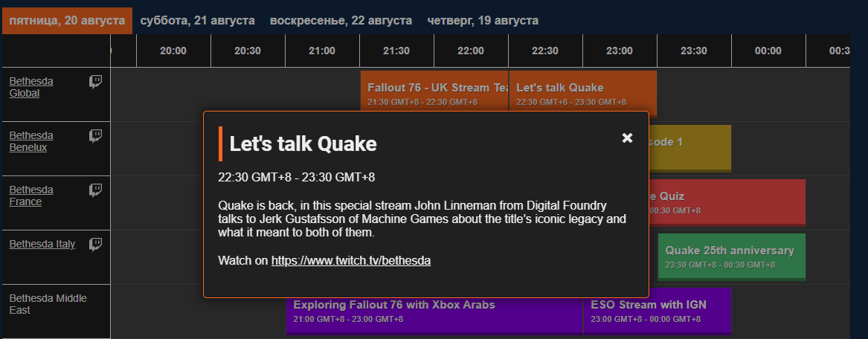Open Twitch icon for Bethesda Italy

(96, 245)
